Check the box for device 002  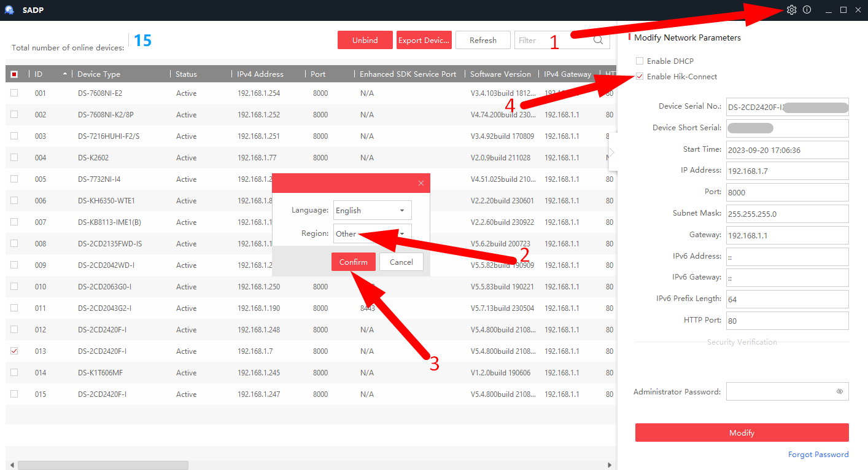point(14,114)
